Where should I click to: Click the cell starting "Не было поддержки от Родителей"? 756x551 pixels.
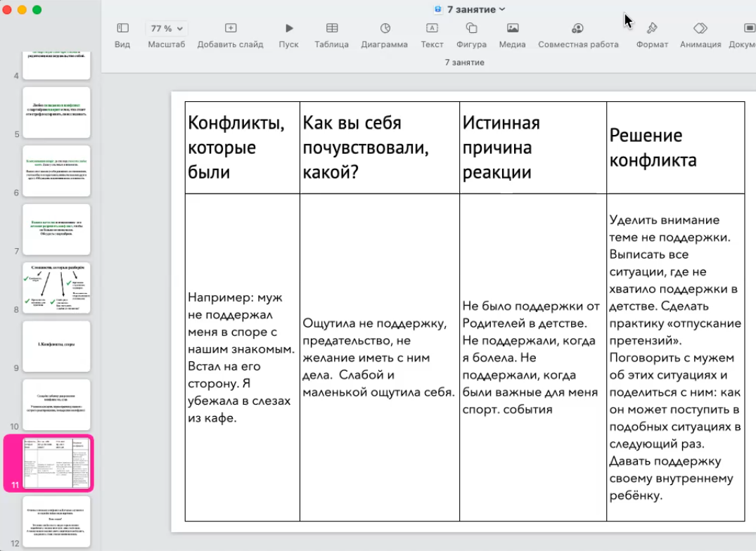tap(533, 358)
